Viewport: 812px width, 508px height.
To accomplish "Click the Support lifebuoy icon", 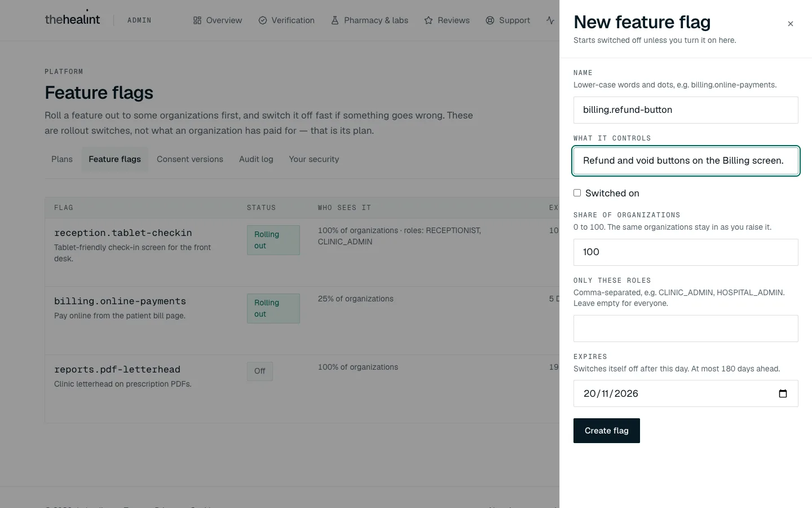I will [490, 20].
